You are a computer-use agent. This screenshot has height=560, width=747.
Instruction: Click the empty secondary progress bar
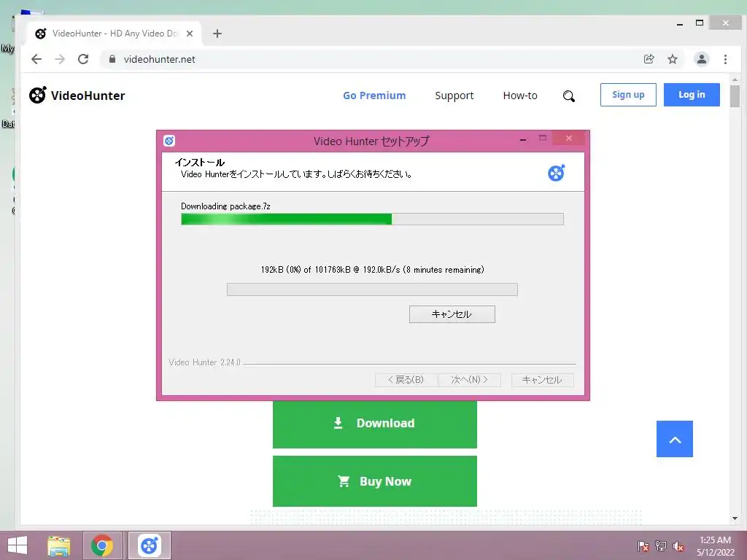372,289
